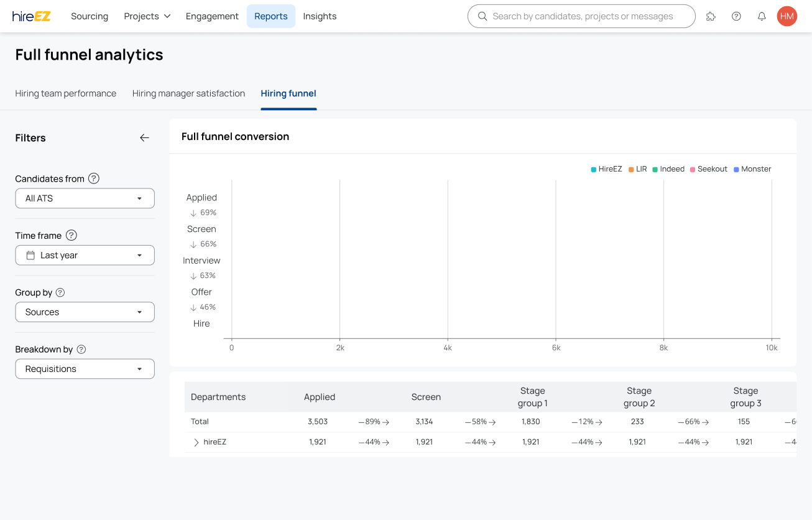The height and width of the screenshot is (520, 812).
Task: Go to the Sourcing page
Action: (90, 16)
